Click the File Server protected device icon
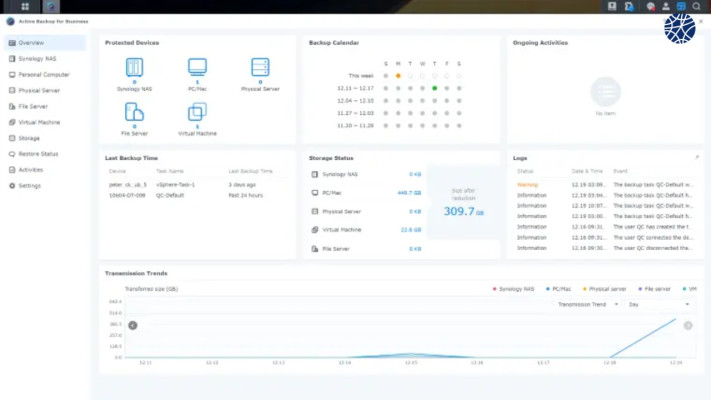Screen dimensions: 711x400 click(134, 112)
